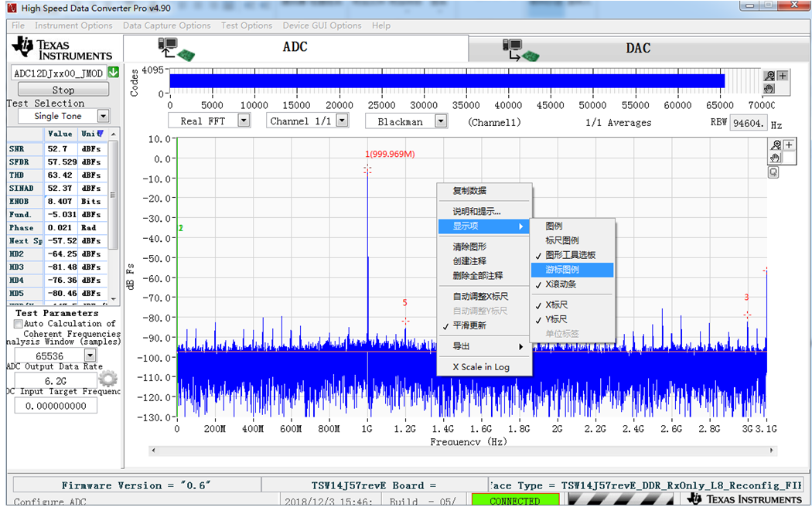Click the FFT graph horizontal scrollbar track
The width and height of the screenshot is (812, 507).
pos(462,451)
